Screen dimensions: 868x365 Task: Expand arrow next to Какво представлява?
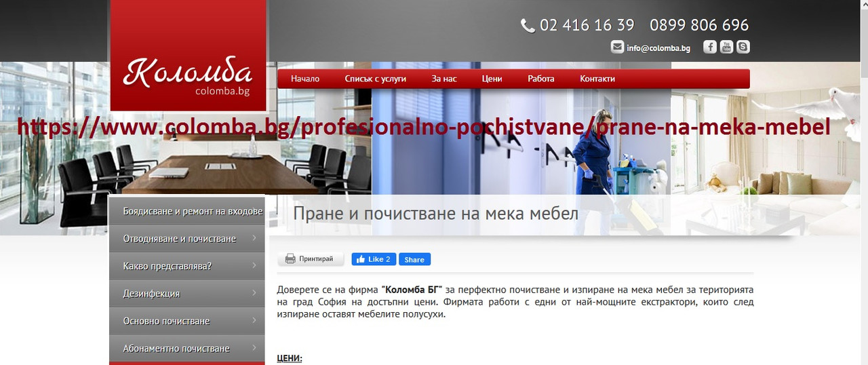point(254,265)
